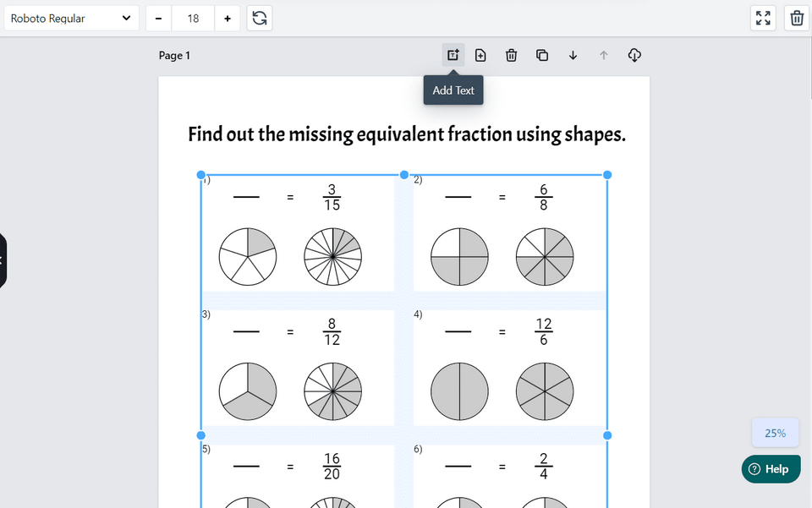Open the Roboto Regular font dropdown
Image resolution: width=812 pixels, height=508 pixels.
71,18
